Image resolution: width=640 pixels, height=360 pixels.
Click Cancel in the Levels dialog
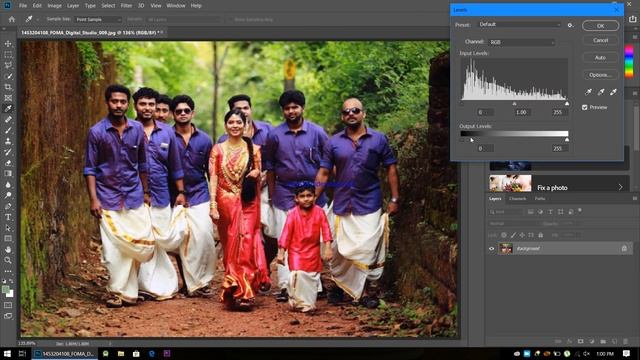600,40
